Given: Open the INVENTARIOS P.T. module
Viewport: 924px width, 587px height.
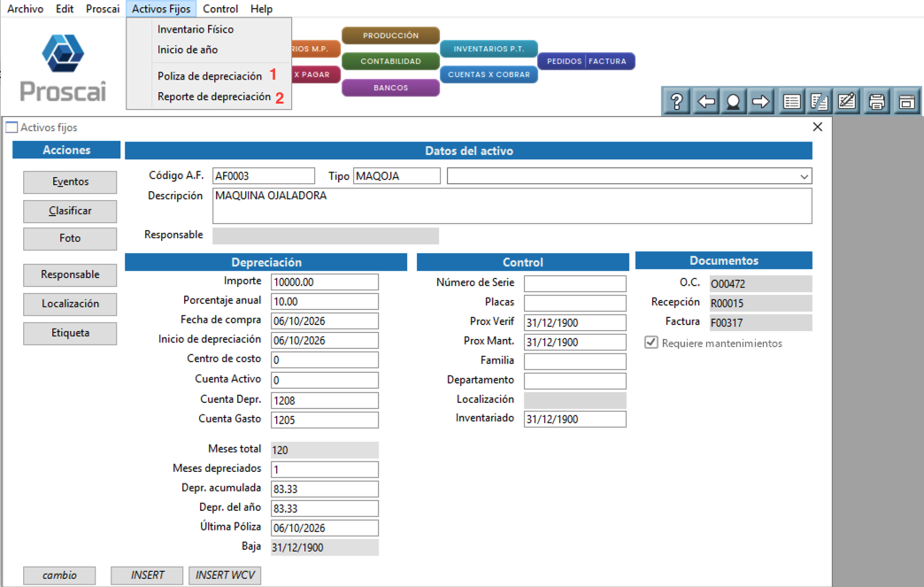Looking at the screenshot, I should 489,49.
